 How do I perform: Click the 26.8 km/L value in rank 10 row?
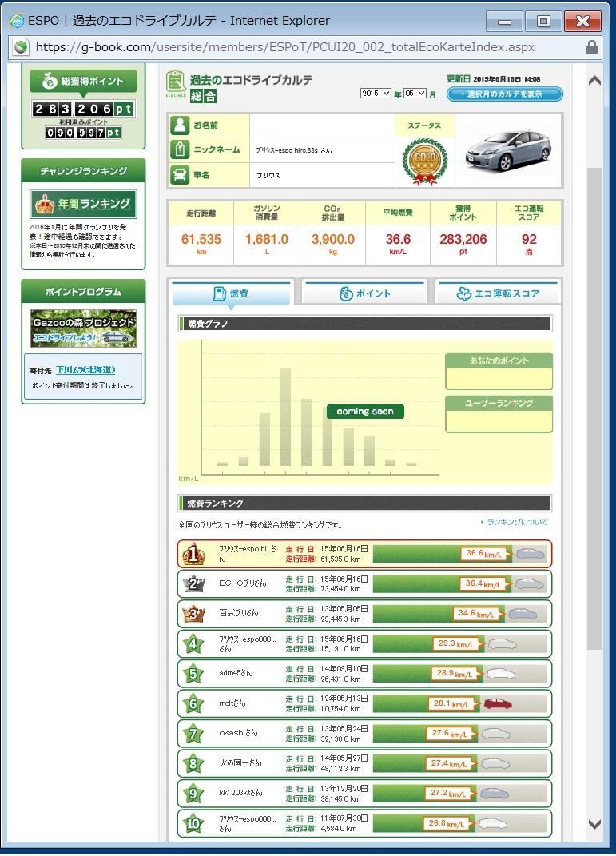coord(447,823)
